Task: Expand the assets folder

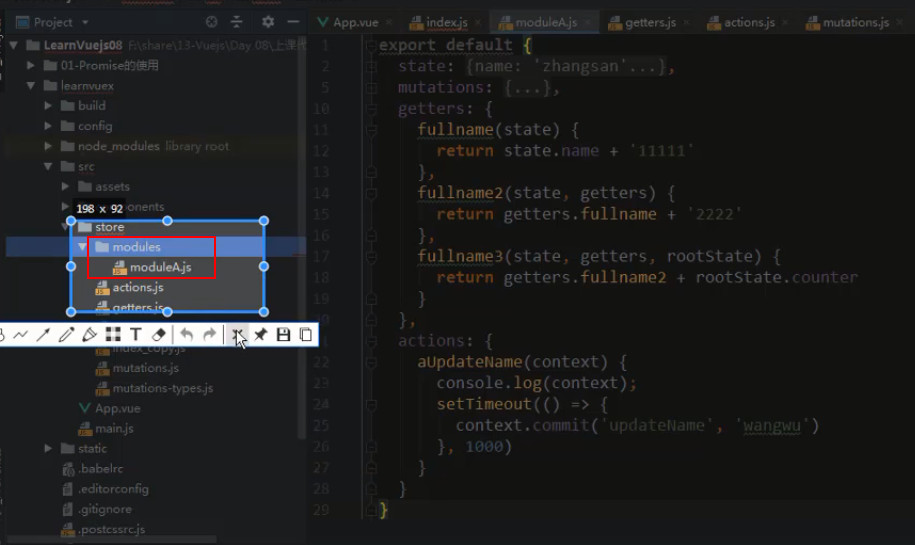Action: [65, 187]
